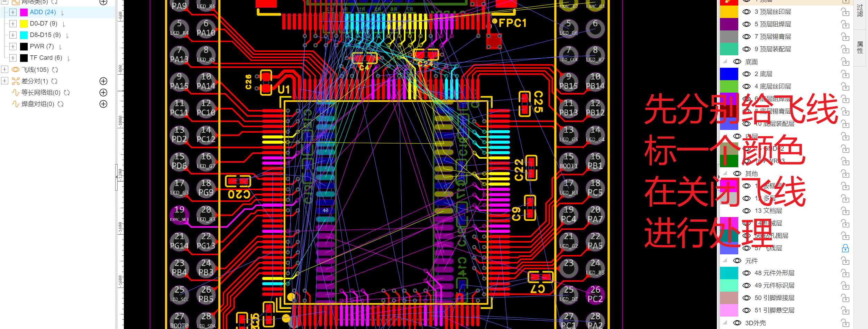The width and height of the screenshot is (868, 329).
Task: Expand the D0-D7 (9) net class
Action: tap(13, 24)
